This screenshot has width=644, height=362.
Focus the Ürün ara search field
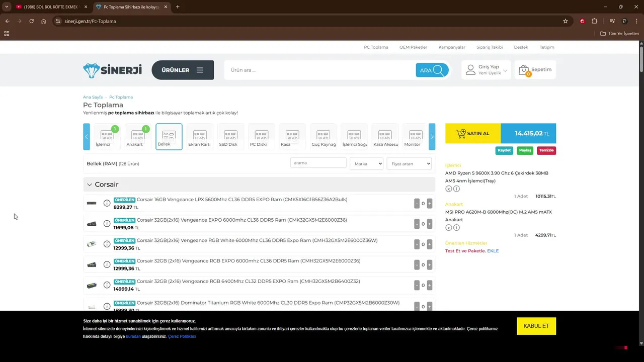(x=319, y=70)
